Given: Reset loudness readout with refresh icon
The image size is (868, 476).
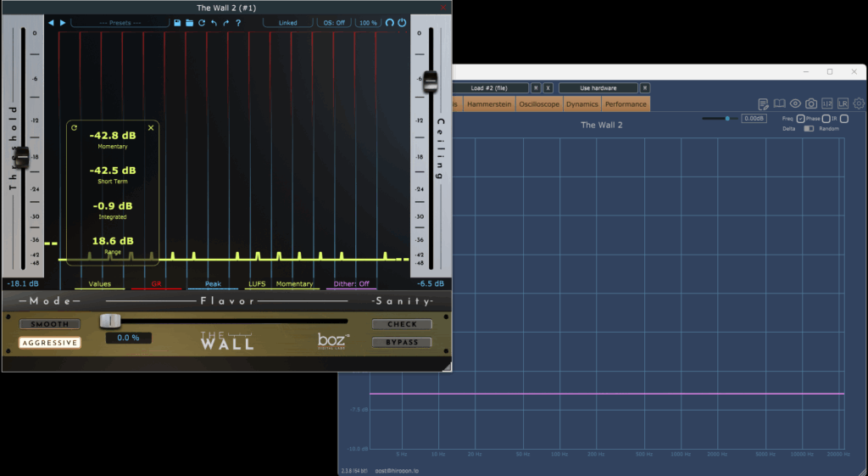Looking at the screenshot, I should [x=75, y=127].
